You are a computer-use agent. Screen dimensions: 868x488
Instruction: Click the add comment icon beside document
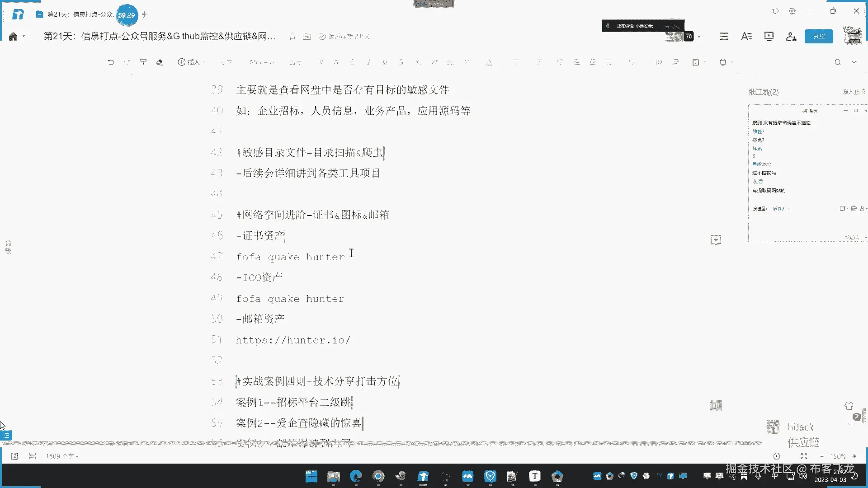pyautogui.click(x=716, y=240)
